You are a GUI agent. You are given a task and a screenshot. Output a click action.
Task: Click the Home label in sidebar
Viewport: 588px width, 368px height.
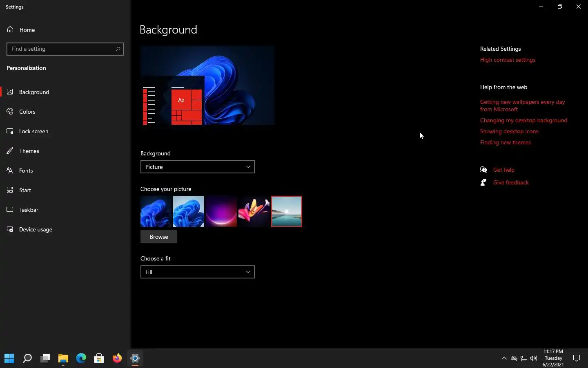point(27,30)
